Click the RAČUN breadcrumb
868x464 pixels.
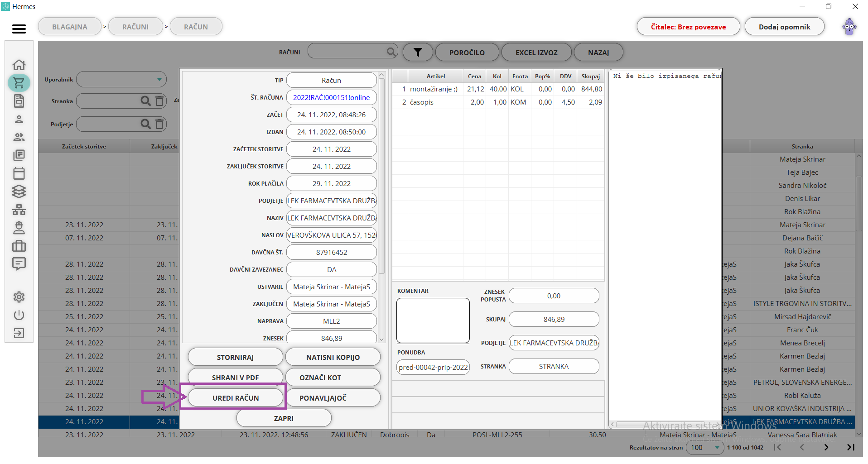[196, 27]
